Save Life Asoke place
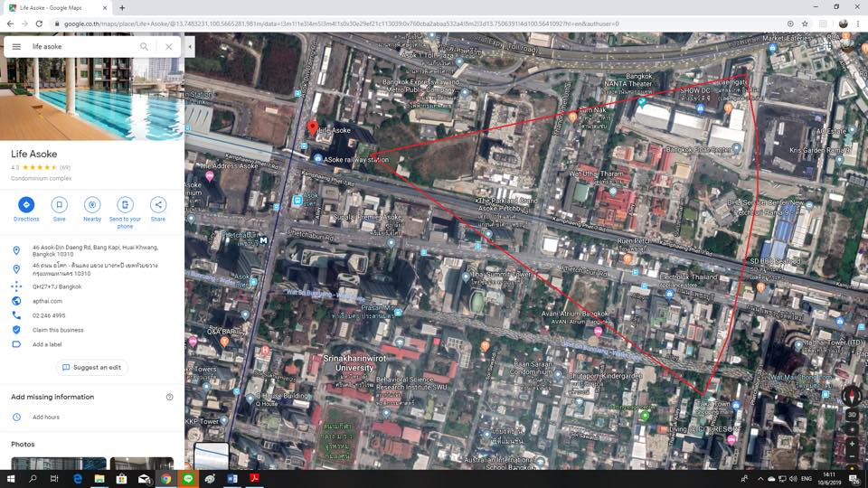 60,209
